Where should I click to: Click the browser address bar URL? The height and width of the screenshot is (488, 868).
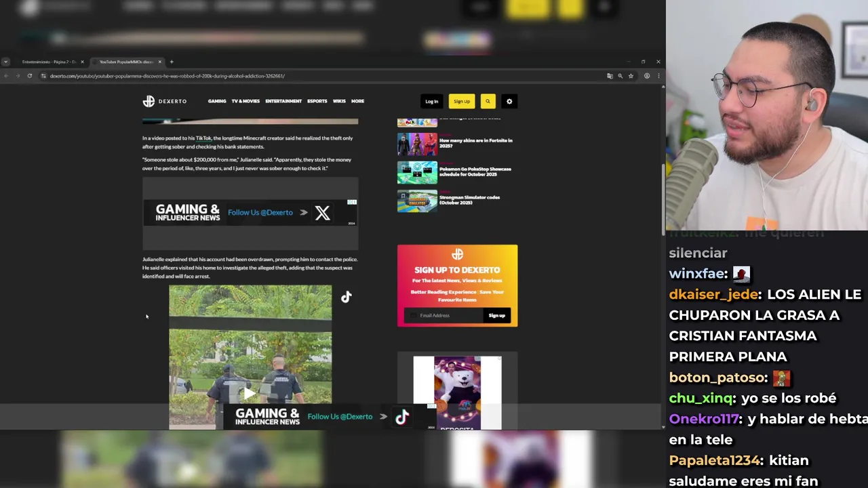point(167,76)
